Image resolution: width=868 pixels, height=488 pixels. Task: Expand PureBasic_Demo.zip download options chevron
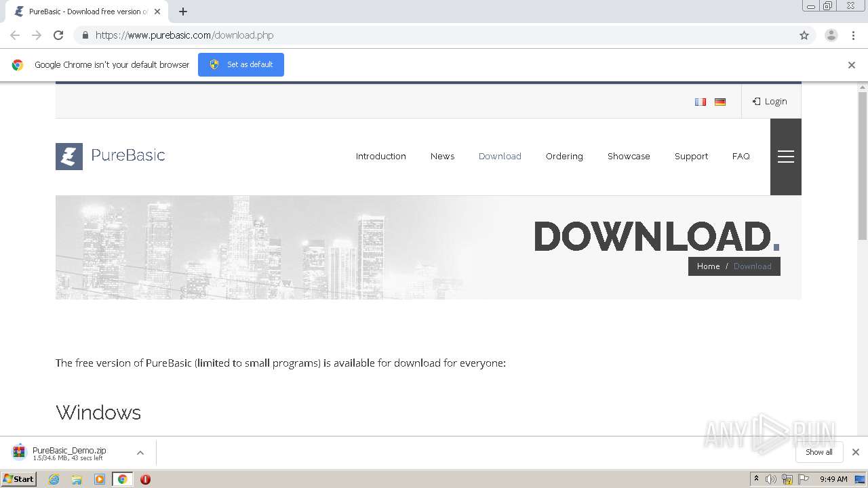140,453
